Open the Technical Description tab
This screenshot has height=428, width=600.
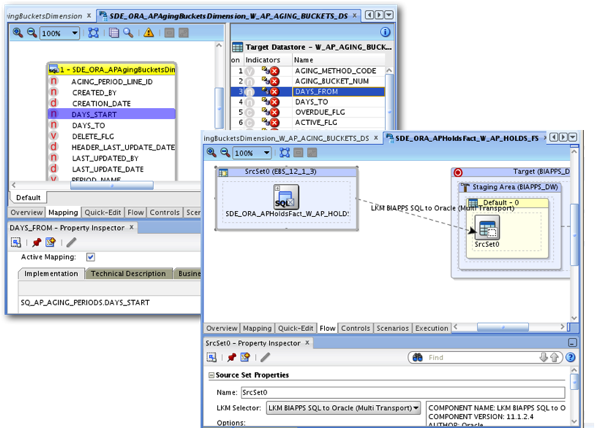click(128, 273)
